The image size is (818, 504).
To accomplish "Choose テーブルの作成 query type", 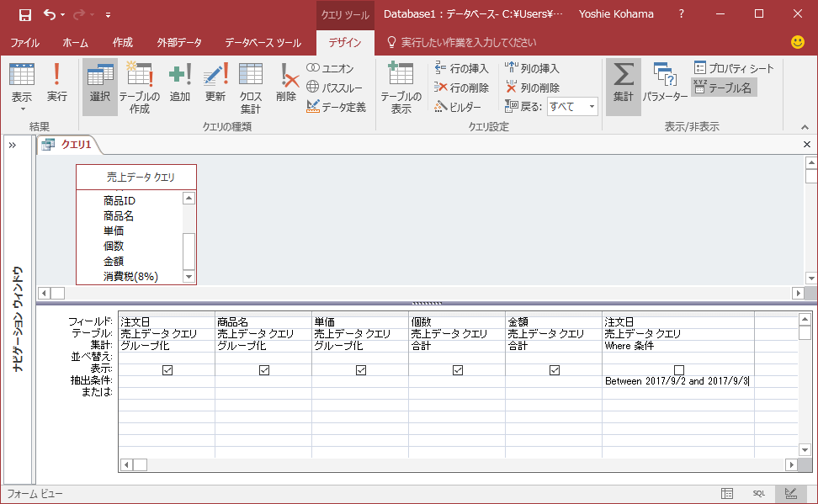I will 140,87.
